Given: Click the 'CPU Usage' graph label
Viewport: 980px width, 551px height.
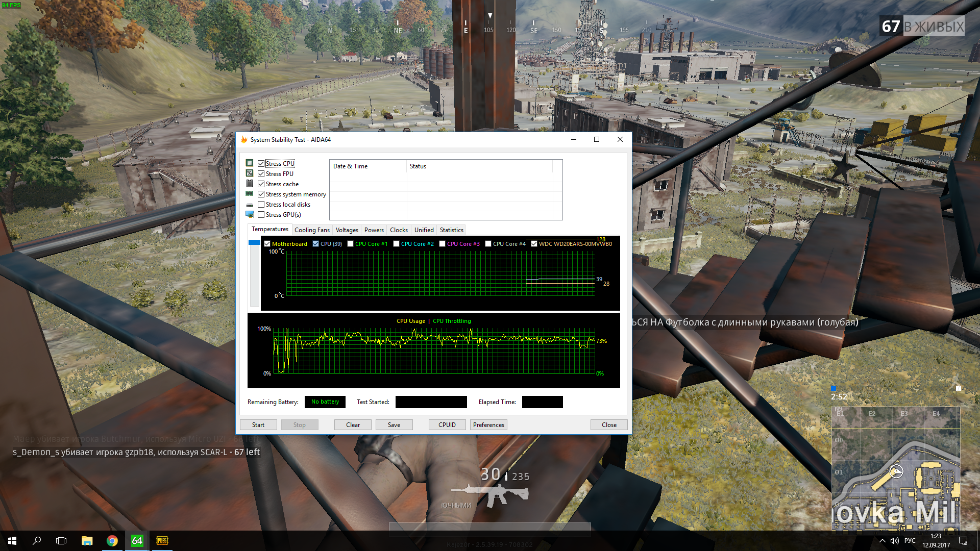Looking at the screenshot, I should click(x=411, y=321).
